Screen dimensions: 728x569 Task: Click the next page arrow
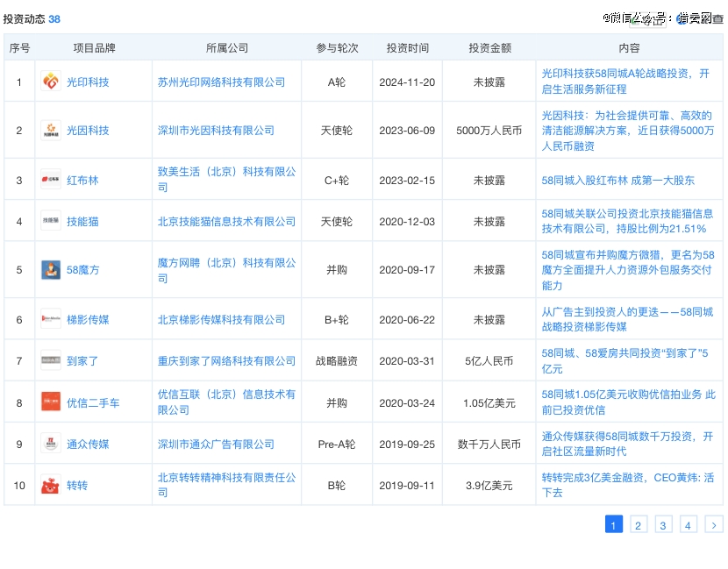(714, 525)
